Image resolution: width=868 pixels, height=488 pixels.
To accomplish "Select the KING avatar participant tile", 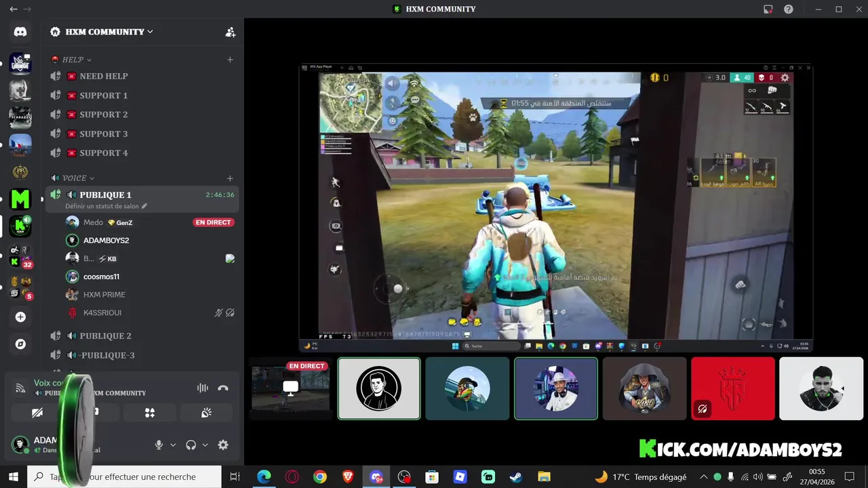I will [x=644, y=389].
